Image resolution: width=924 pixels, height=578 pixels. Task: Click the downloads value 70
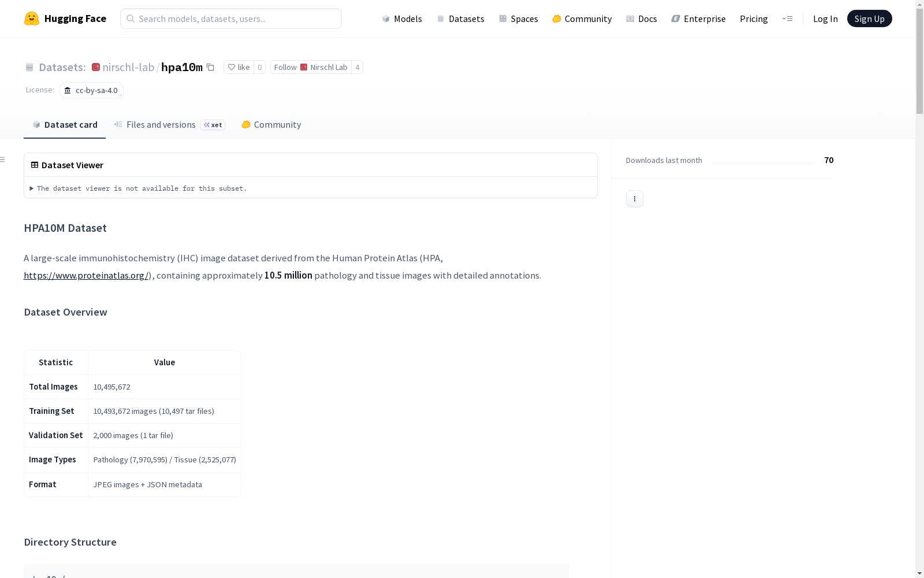pyautogui.click(x=829, y=160)
